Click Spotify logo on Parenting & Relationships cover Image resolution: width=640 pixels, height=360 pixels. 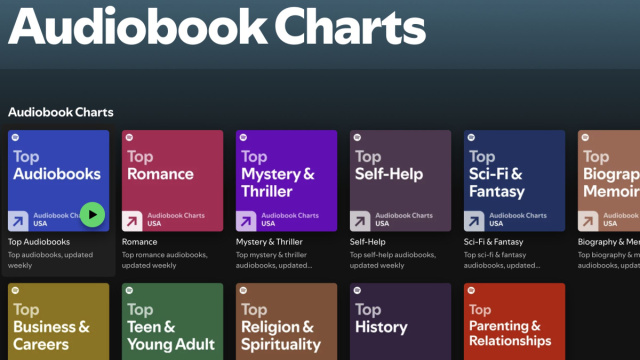coord(471,291)
